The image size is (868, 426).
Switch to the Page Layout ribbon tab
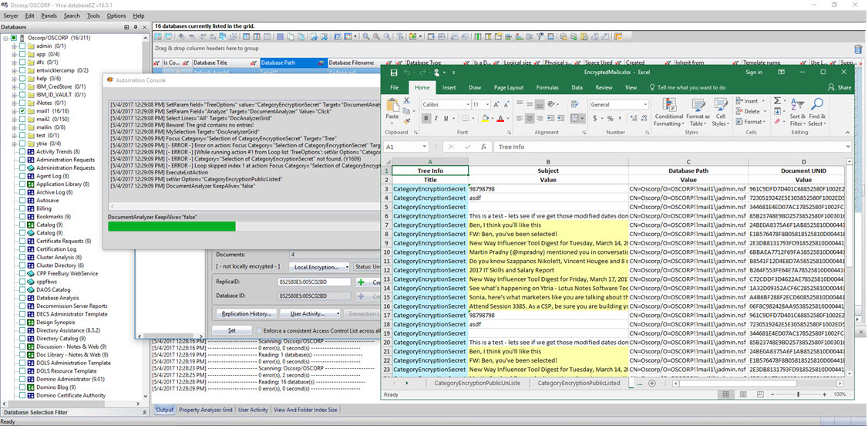click(509, 87)
